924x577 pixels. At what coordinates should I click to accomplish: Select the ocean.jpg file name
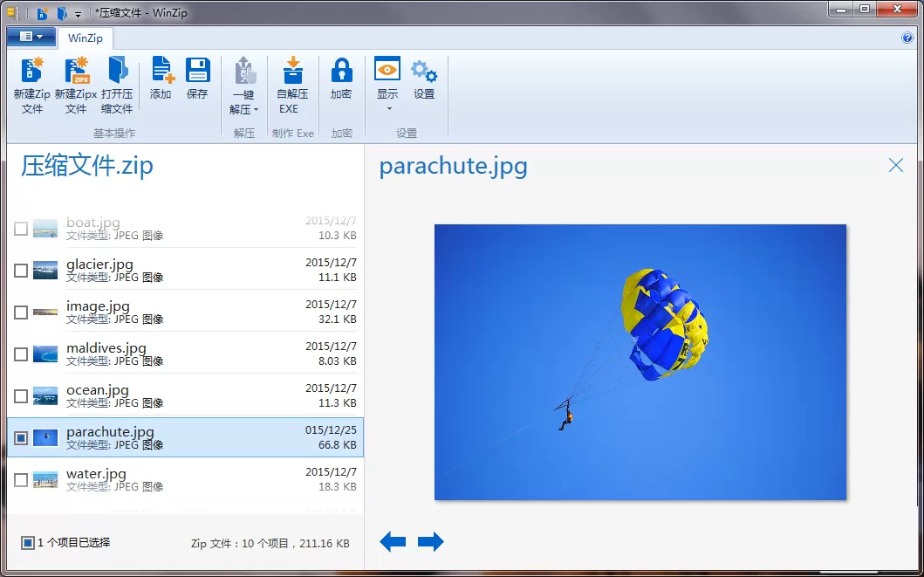97,389
